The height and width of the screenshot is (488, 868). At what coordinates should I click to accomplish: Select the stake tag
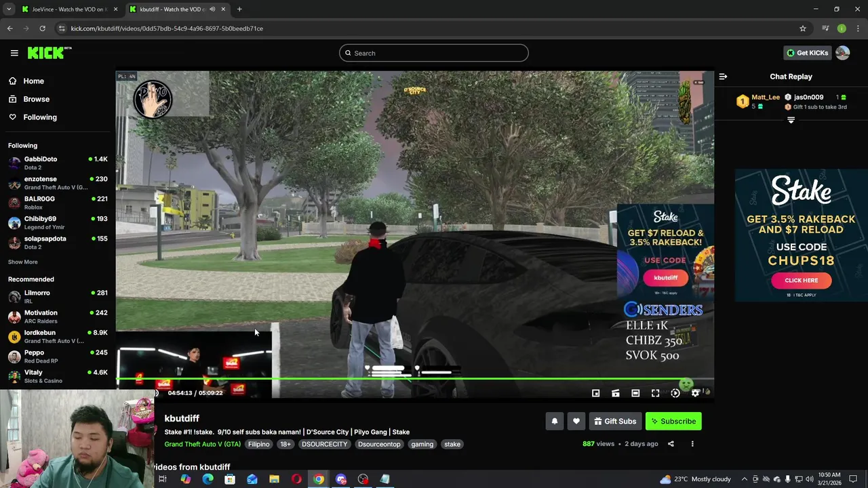pos(452,444)
